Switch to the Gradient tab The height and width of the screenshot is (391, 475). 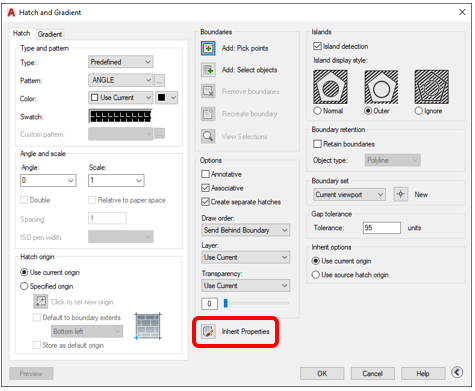click(50, 34)
